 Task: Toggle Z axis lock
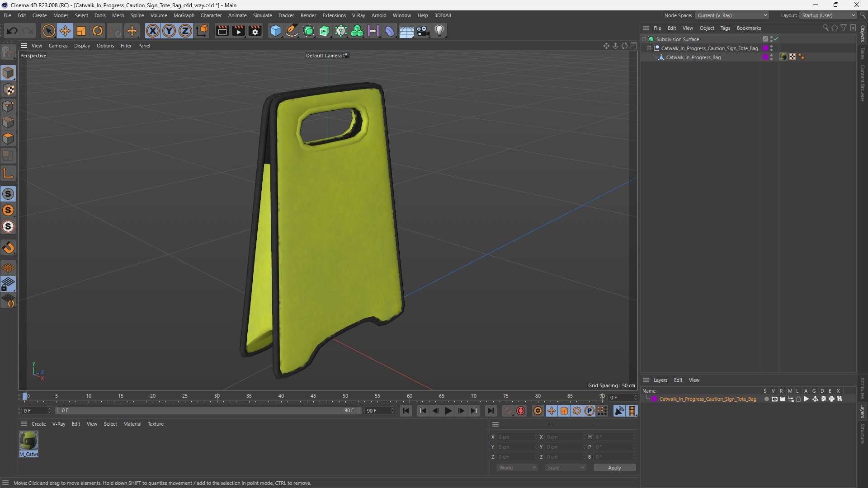pos(185,31)
